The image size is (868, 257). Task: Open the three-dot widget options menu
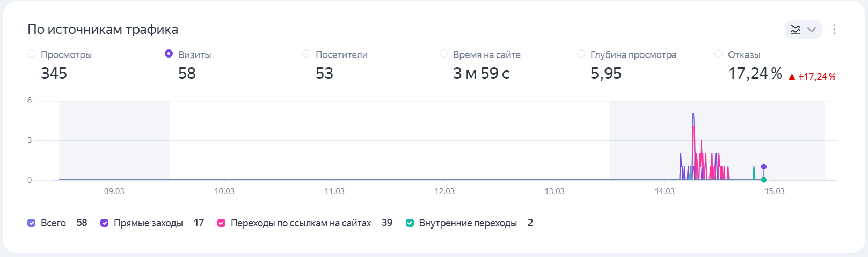click(834, 30)
